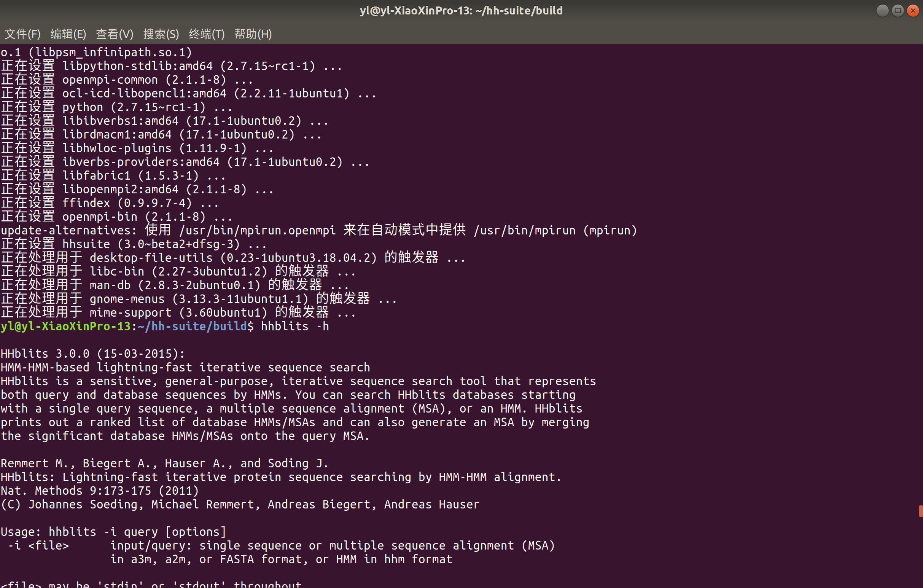Image resolution: width=923 pixels, height=588 pixels.
Task: Open the 查看(V) menu
Action: (114, 34)
